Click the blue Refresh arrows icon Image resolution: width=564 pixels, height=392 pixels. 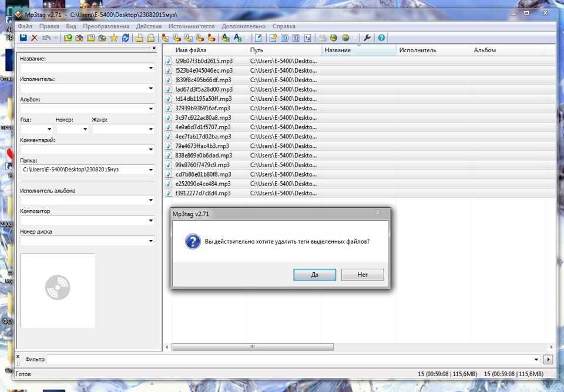125,38
